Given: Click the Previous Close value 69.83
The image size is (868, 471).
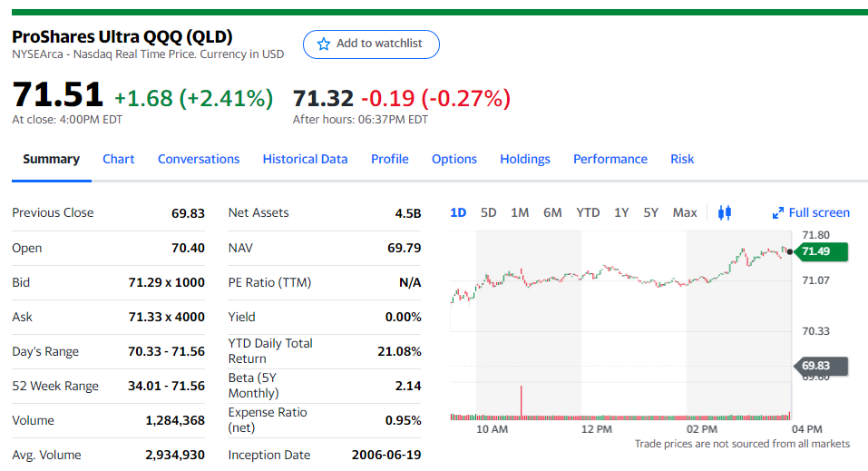Looking at the screenshot, I should point(189,213).
